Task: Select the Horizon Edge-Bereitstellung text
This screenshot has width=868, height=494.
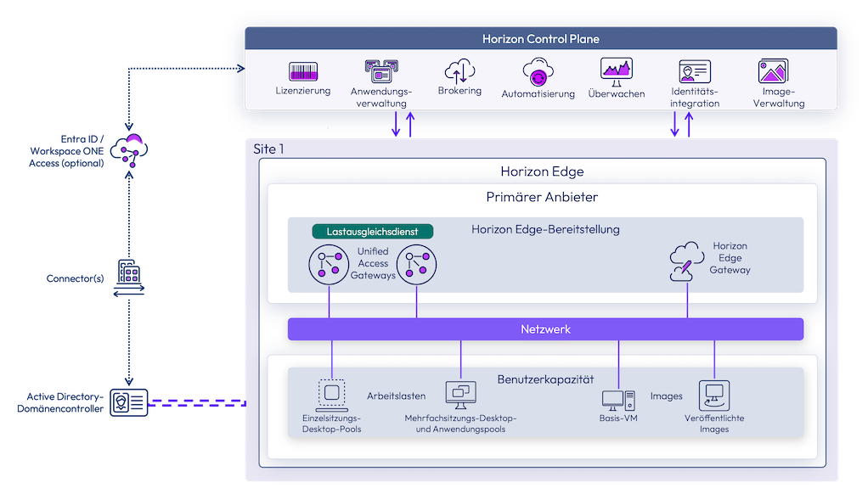Action: [545, 229]
